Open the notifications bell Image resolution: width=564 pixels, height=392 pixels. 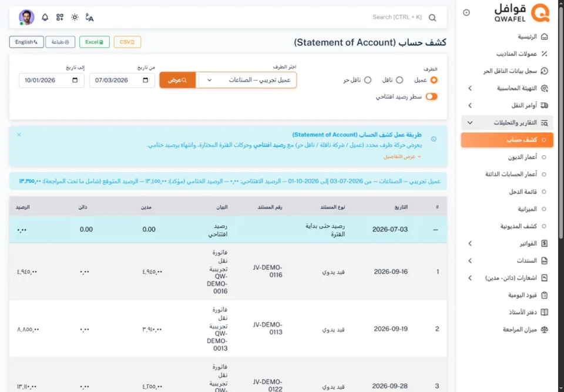(x=45, y=17)
